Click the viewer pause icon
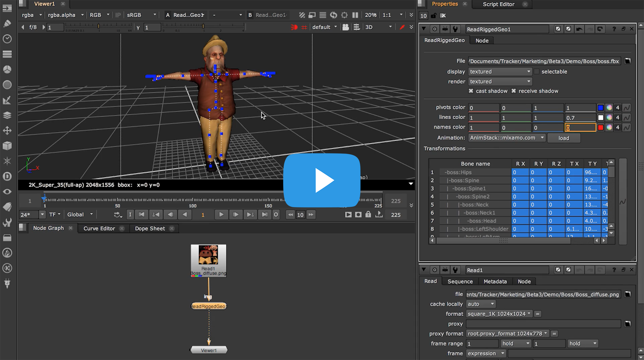The width and height of the screenshot is (644, 360). [x=355, y=15]
